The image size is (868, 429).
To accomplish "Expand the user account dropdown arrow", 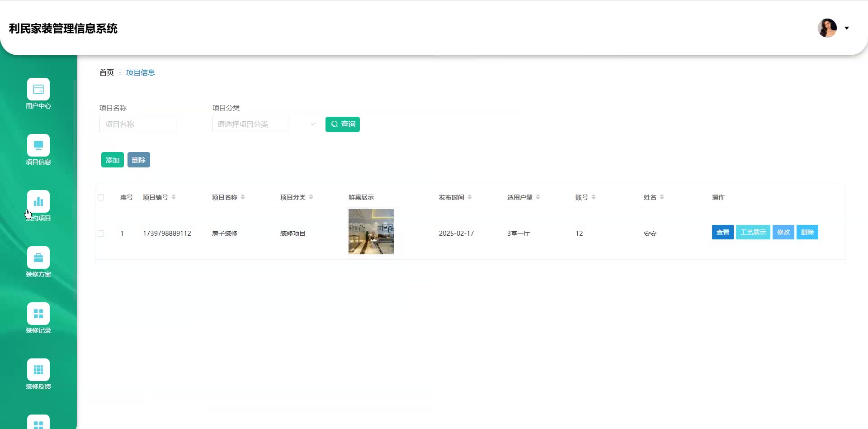I will click(847, 28).
